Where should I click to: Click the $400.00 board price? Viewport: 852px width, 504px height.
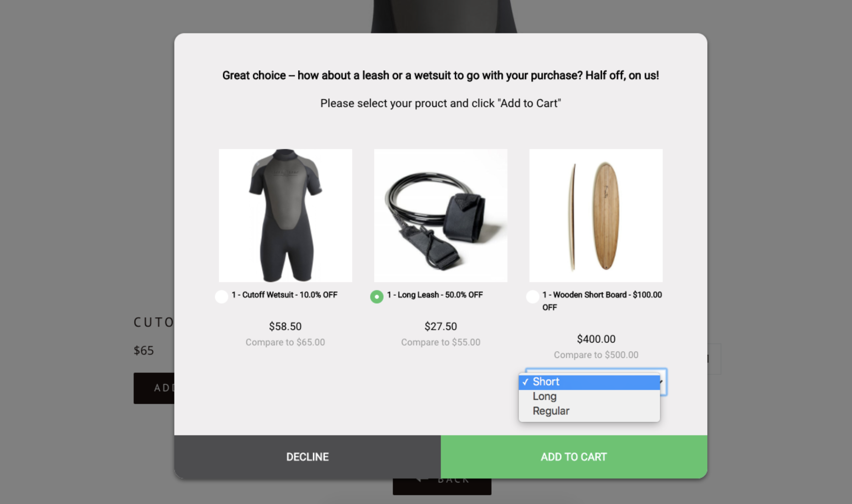tap(596, 339)
